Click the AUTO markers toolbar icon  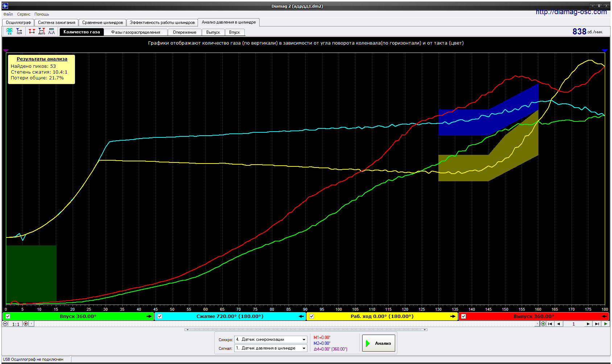click(42, 32)
